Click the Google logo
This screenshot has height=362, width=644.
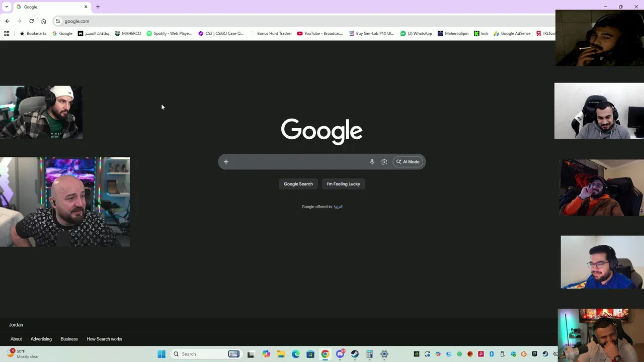coord(322,131)
